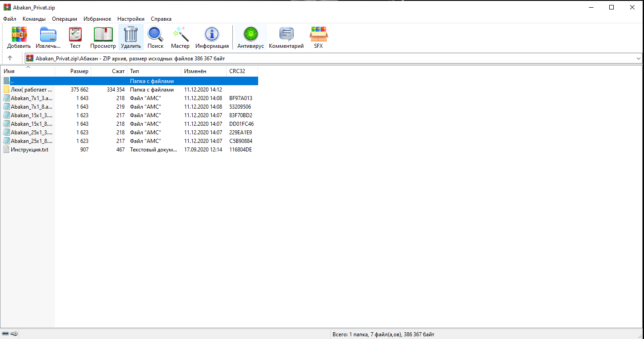Click CRC32 value BF97A013
Screen dimensions: 644x339
(241, 98)
